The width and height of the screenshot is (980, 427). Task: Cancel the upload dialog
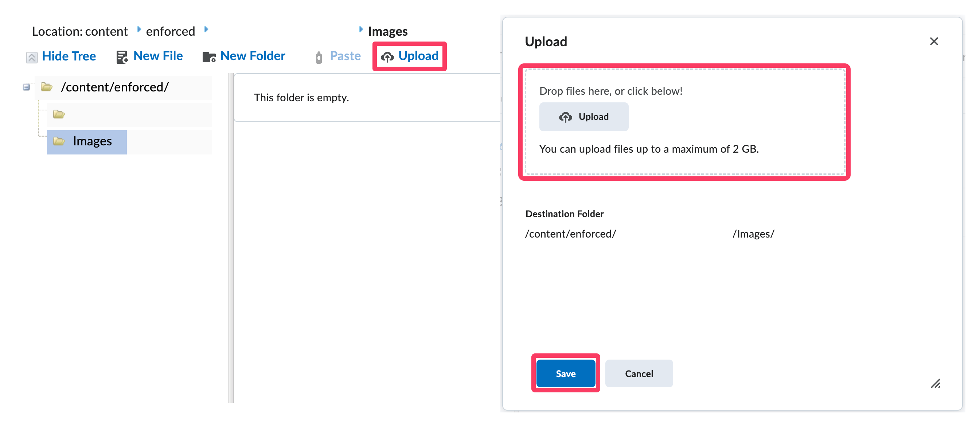pos(639,373)
